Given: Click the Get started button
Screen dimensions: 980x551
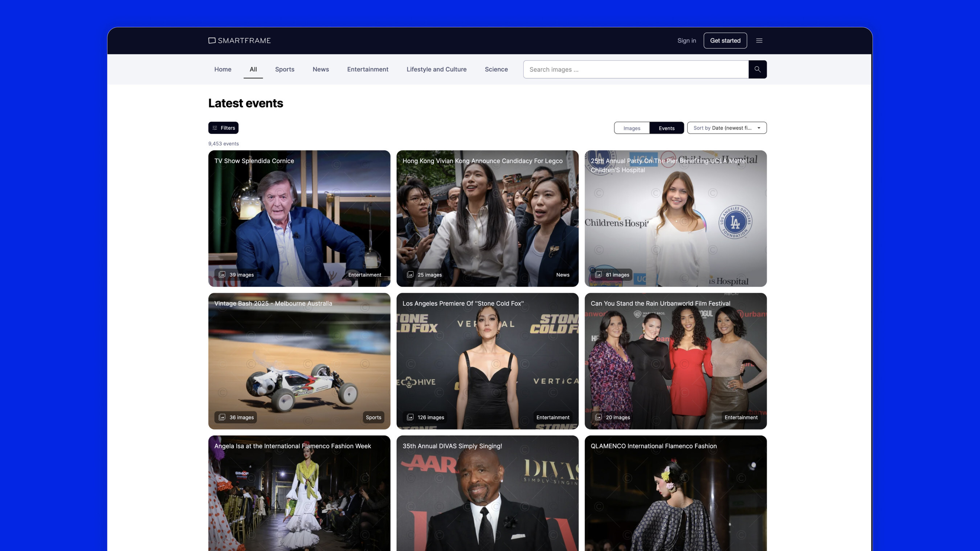Looking at the screenshot, I should tap(725, 41).
